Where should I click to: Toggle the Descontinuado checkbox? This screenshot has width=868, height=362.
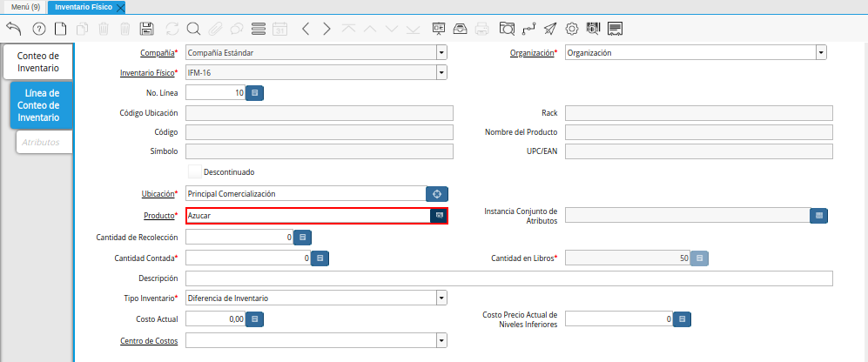pyautogui.click(x=195, y=171)
